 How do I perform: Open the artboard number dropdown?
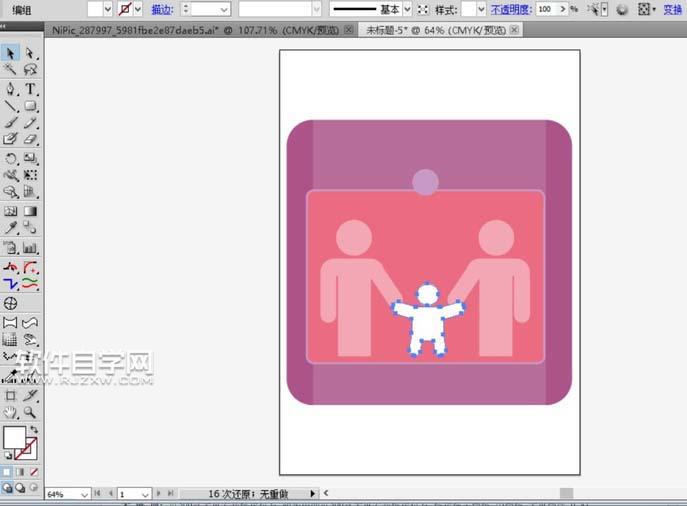click(x=145, y=494)
